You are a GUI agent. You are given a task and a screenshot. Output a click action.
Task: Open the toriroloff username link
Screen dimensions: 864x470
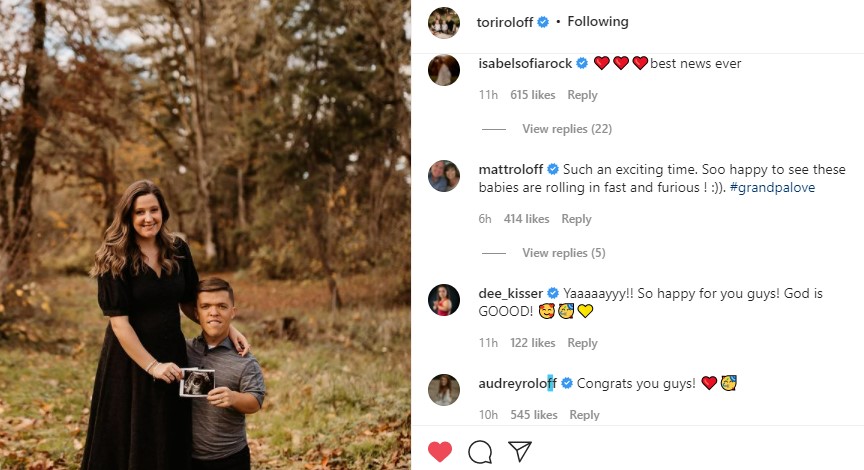pyautogui.click(x=504, y=22)
